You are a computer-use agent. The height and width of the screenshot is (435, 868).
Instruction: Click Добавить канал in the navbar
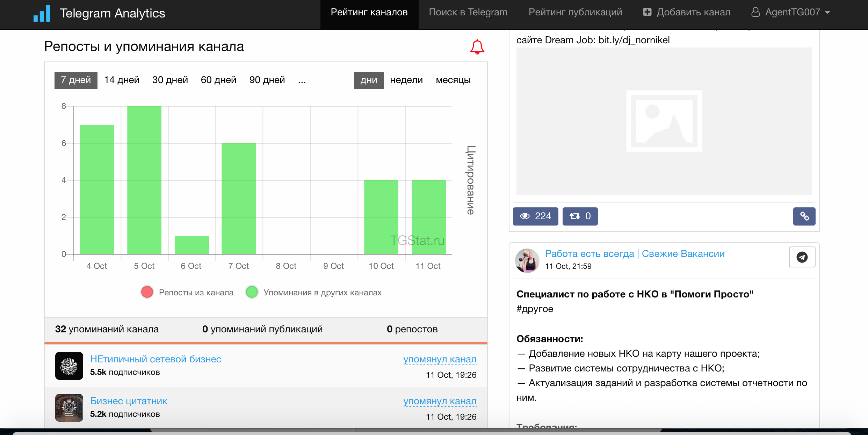pyautogui.click(x=687, y=12)
